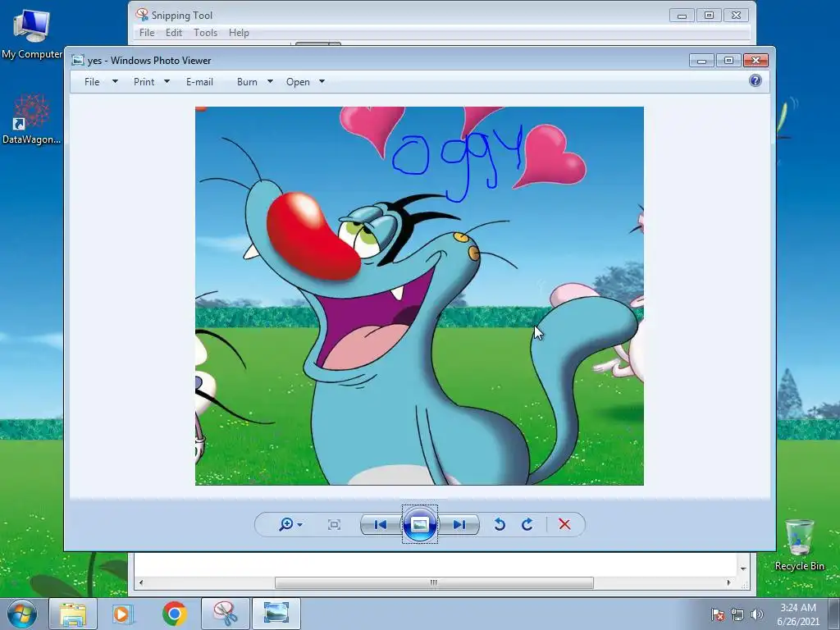The image size is (840, 630).
Task: Open Snipping Tool Help menu
Action: pos(239,33)
